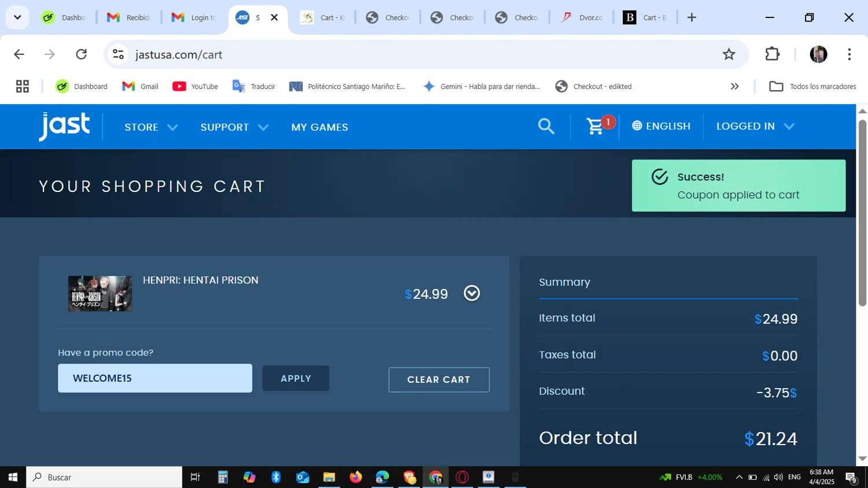Open the site search magnifier icon
The image size is (868, 488).
(x=546, y=126)
